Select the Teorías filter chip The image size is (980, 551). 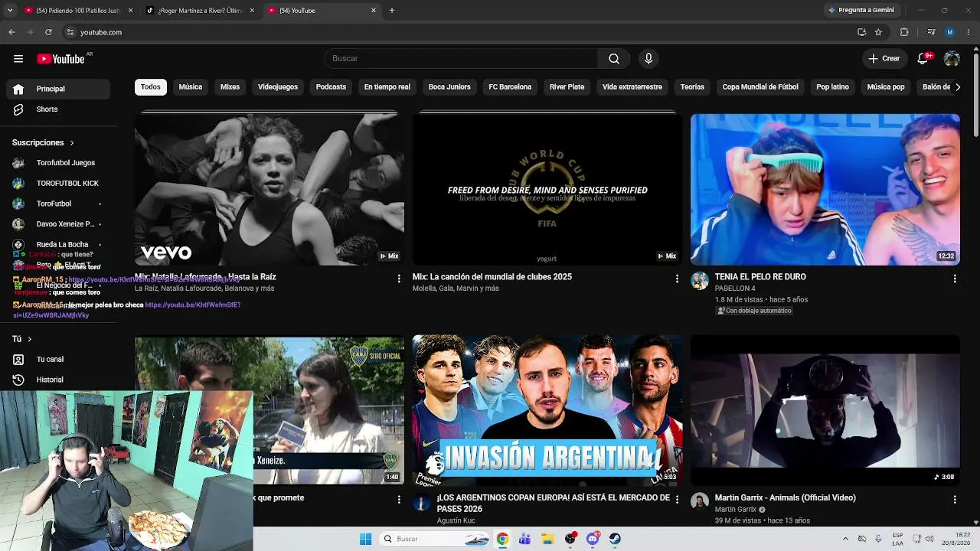click(x=692, y=87)
